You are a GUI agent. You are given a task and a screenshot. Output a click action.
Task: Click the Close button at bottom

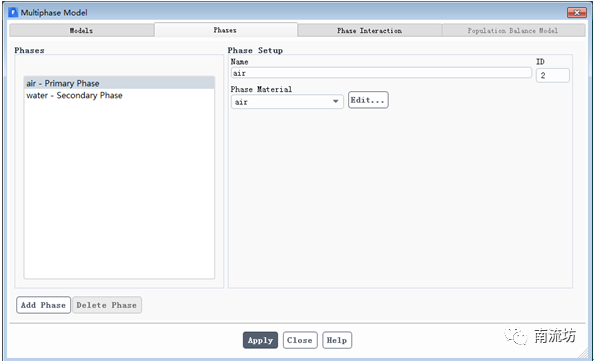[x=300, y=340]
